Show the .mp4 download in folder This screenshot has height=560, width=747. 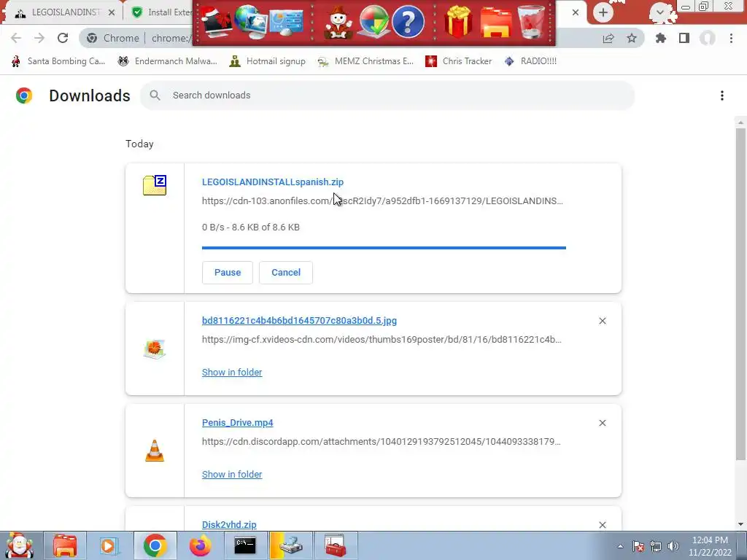click(232, 474)
